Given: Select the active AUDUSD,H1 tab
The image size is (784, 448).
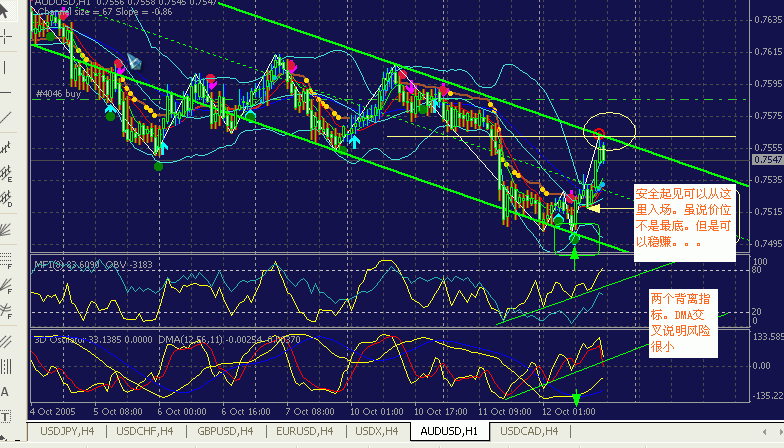Looking at the screenshot, I should pos(449,431).
